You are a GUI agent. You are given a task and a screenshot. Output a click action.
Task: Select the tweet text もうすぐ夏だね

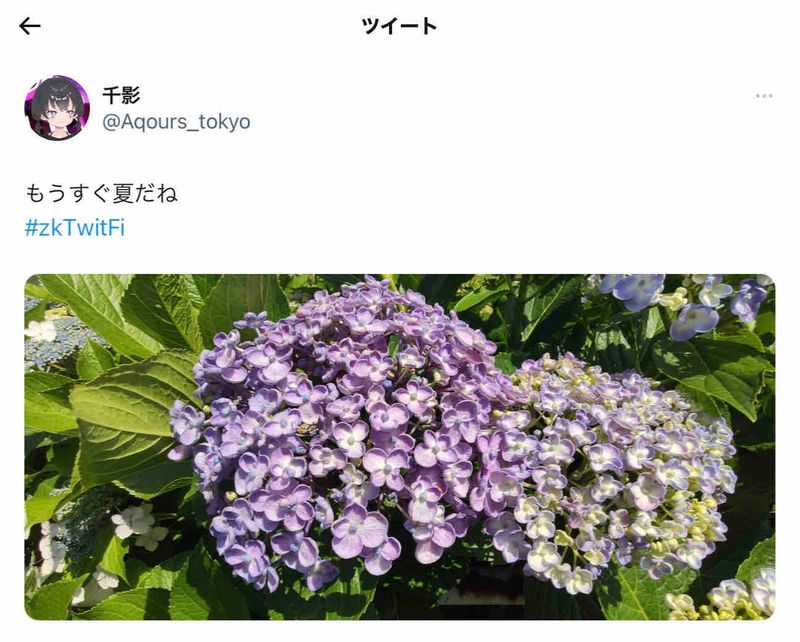coord(102,193)
